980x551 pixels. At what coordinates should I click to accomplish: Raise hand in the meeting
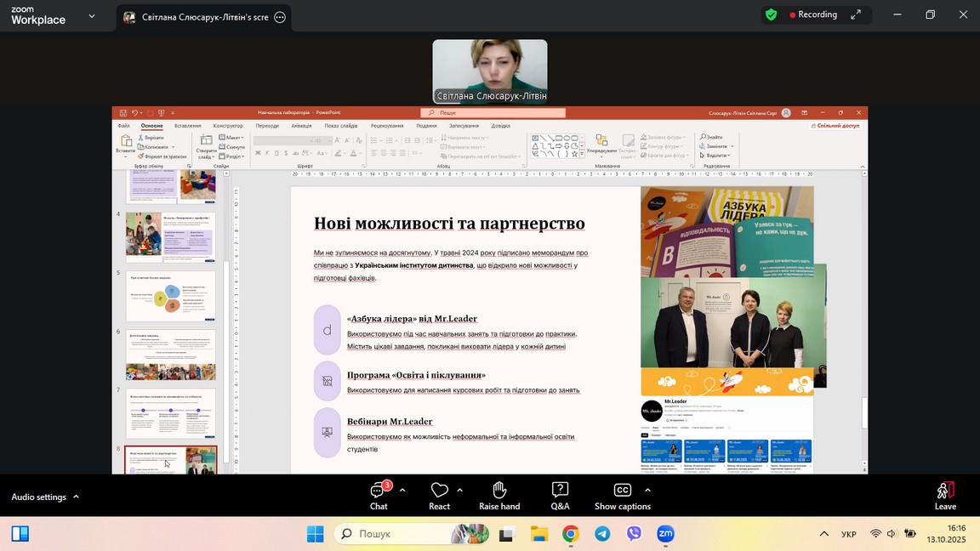click(499, 495)
